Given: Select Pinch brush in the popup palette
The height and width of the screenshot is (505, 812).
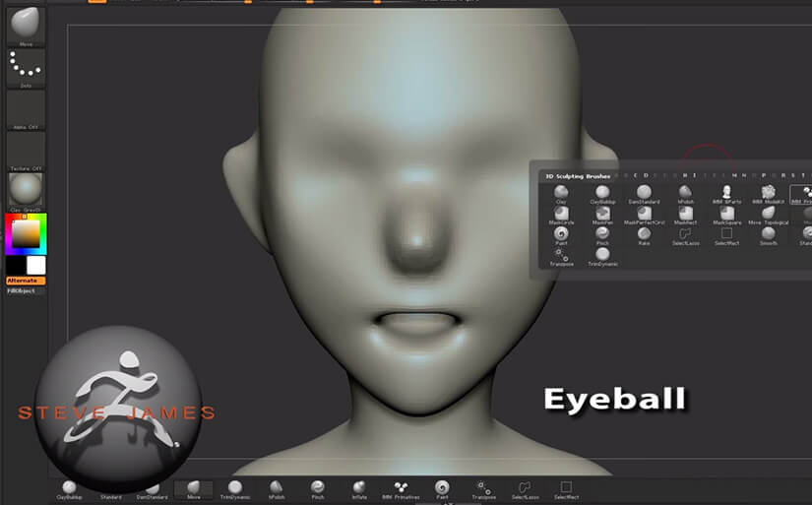Looking at the screenshot, I should point(602,236).
